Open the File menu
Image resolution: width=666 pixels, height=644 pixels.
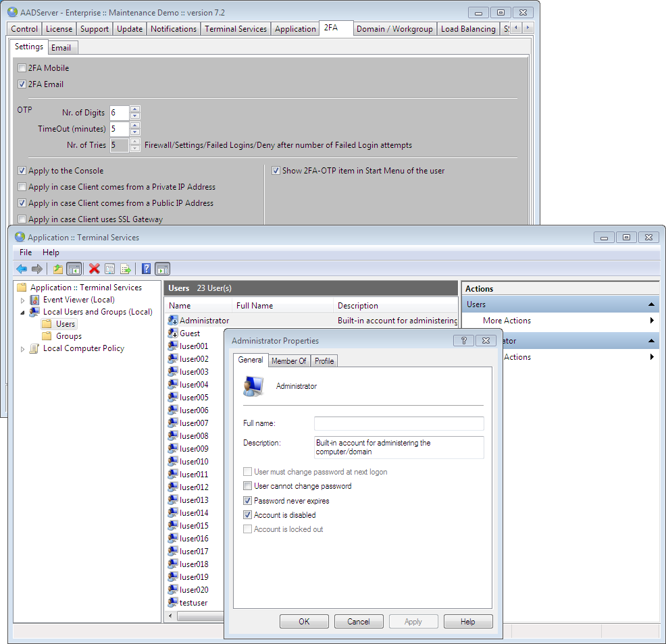tap(26, 252)
